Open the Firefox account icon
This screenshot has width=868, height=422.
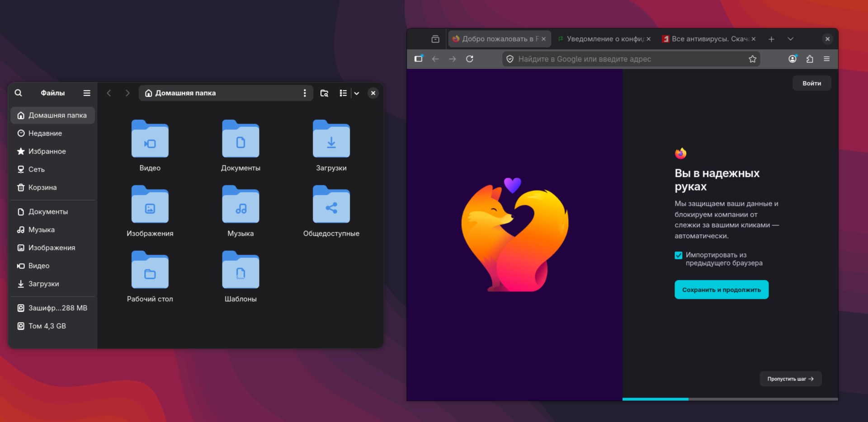[793, 59]
